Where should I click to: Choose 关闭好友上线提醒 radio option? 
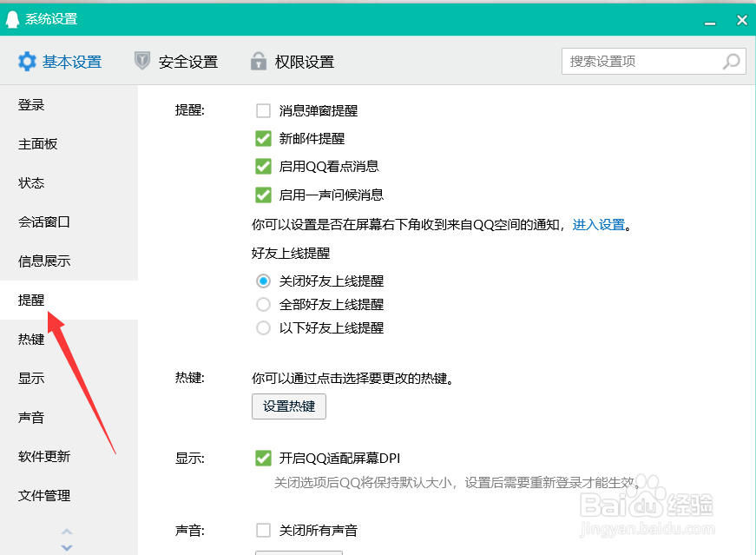(263, 281)
